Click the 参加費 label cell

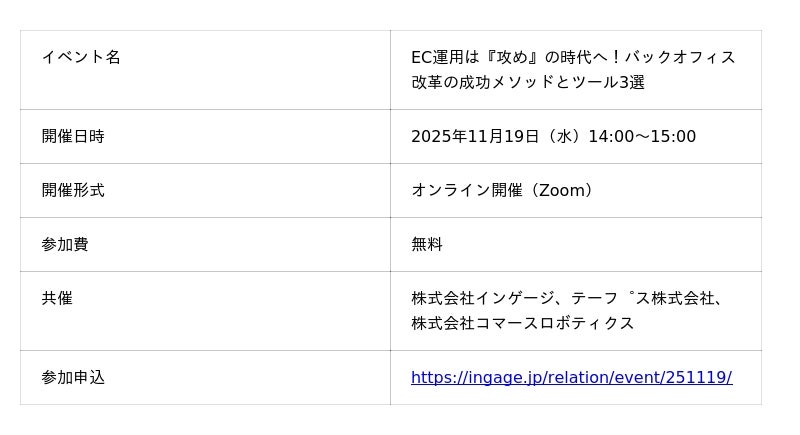pos(65,244)
